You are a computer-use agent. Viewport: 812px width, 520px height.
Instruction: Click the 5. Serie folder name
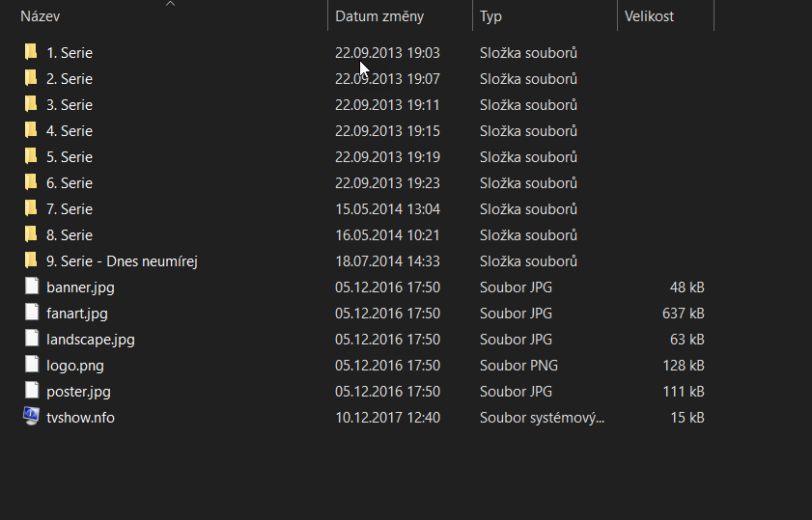point(70,156)
